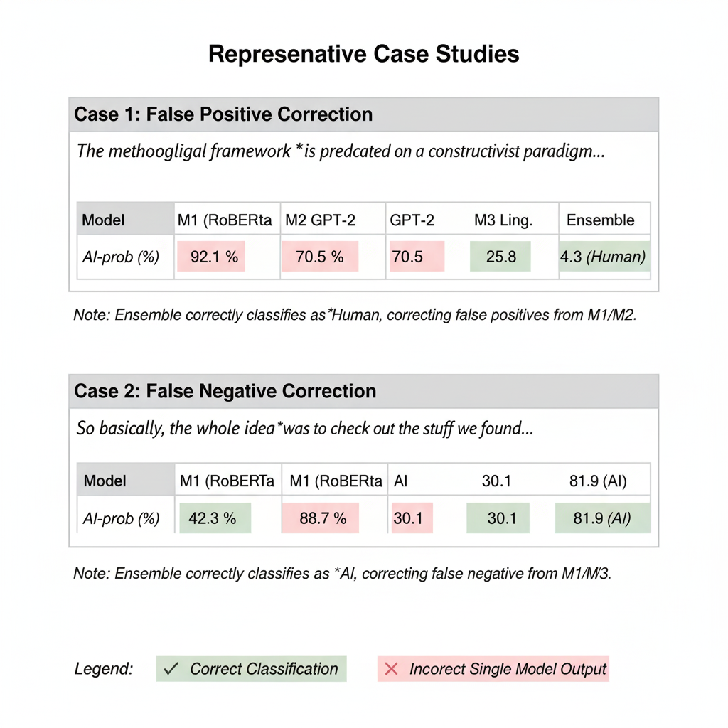Click the 4.3 (Human) ensemble result cell
This screenshot has width=728, height=728.
click(x=603, y=257)
